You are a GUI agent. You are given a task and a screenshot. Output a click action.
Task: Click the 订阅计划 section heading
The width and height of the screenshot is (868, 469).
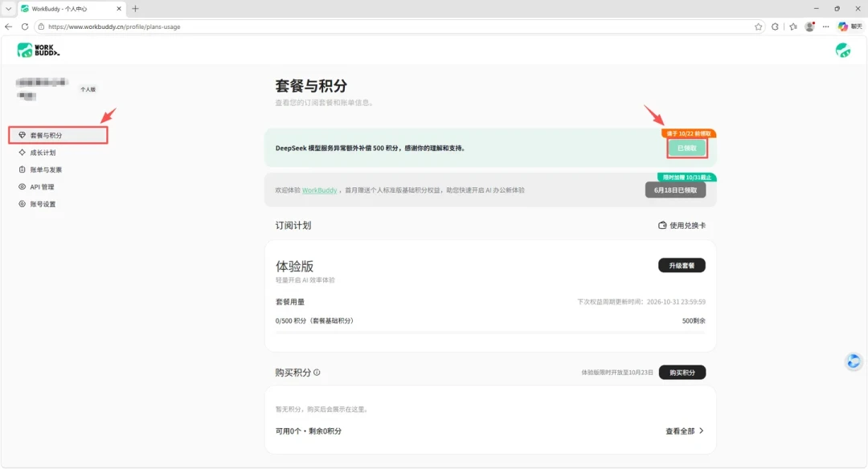click(293, 226)
